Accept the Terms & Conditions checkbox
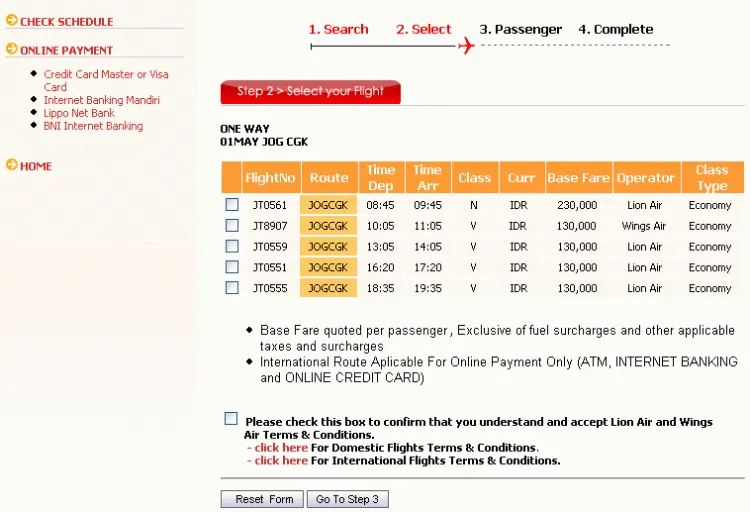The image size is (750, 512). click(231, 419)
